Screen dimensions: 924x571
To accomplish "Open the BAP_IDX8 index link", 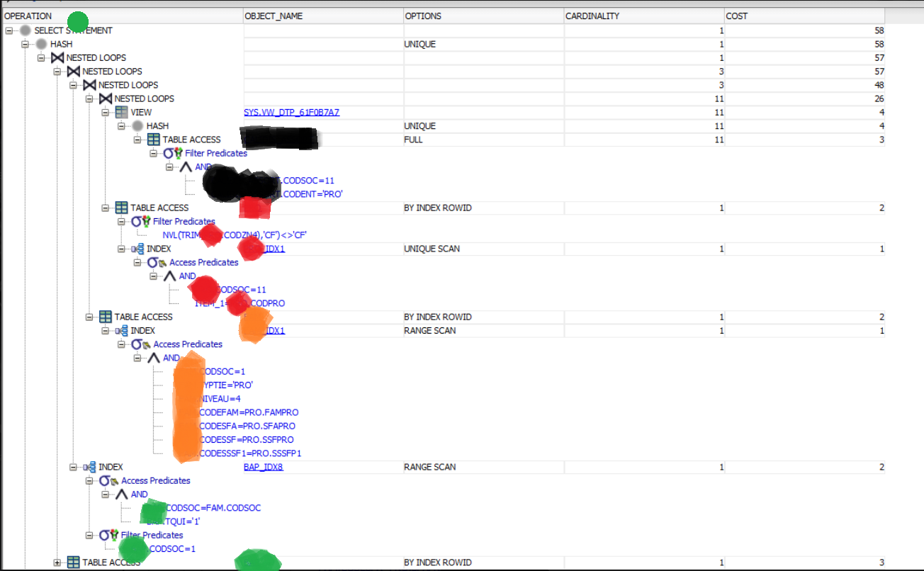I will [x=264, y=467].
